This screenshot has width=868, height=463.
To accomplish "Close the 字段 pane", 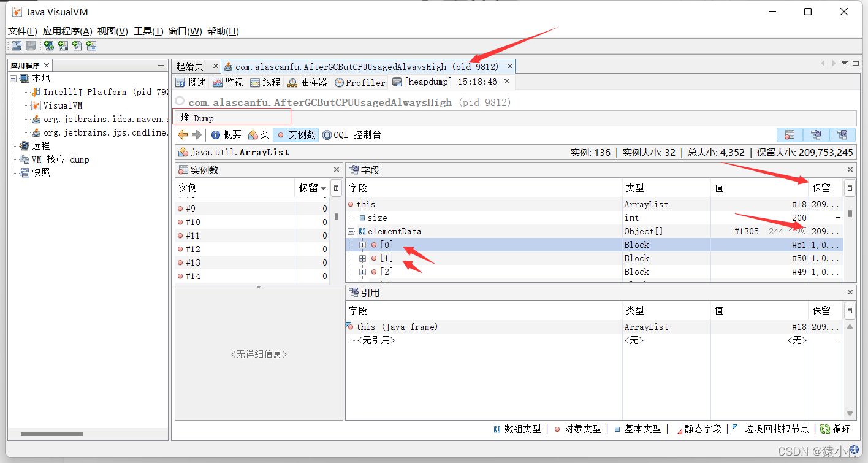I will click(850, 170).
